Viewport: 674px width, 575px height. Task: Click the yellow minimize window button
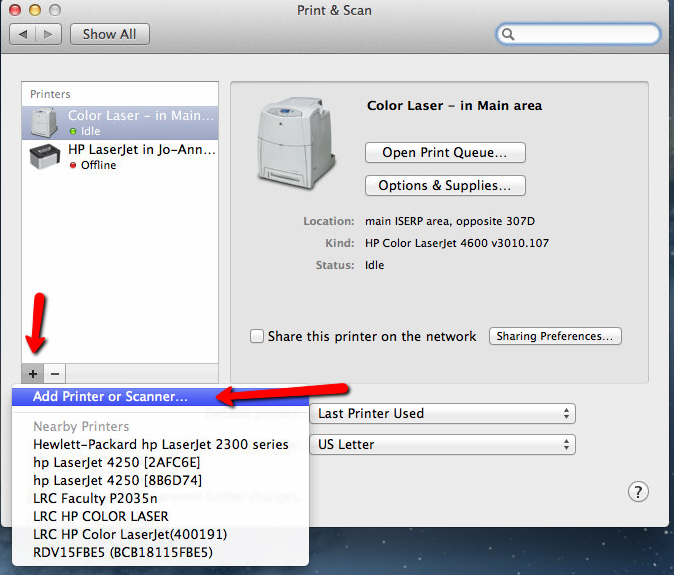click(x=35, y=10)
